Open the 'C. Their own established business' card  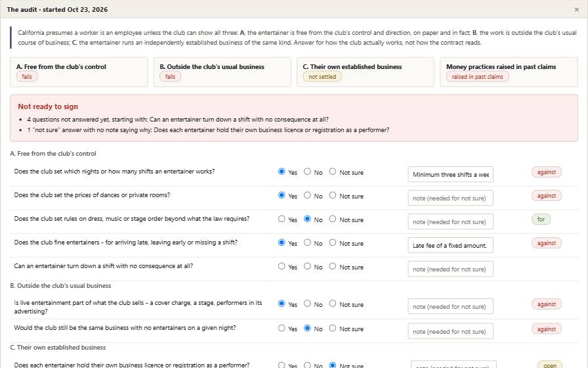click(366, 72)
